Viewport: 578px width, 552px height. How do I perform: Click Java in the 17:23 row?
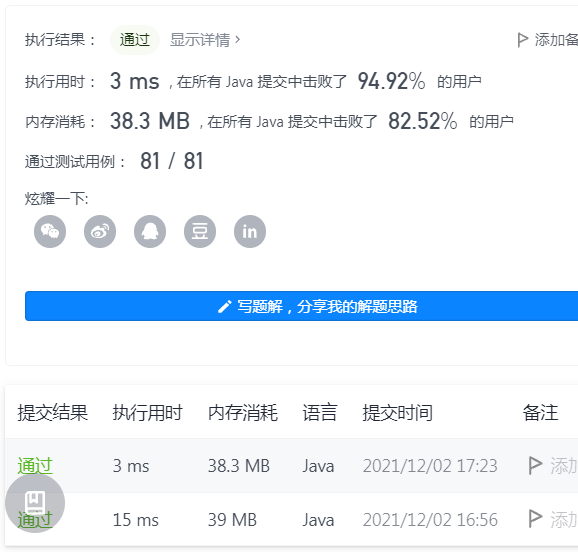[x=318, y=466]
